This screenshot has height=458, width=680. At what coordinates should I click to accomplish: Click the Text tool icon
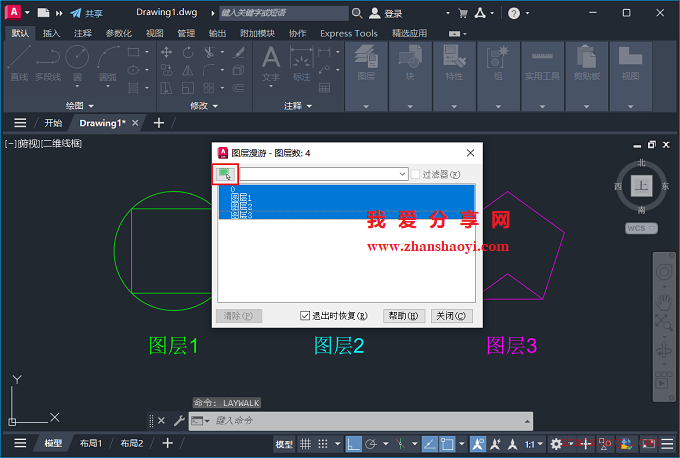[x=271, y=63]
